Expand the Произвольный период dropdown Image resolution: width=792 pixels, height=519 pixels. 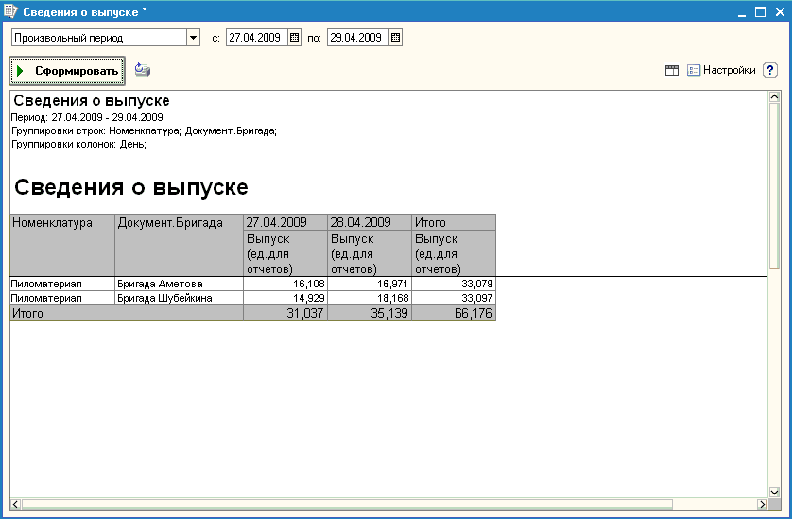(193, 37)
